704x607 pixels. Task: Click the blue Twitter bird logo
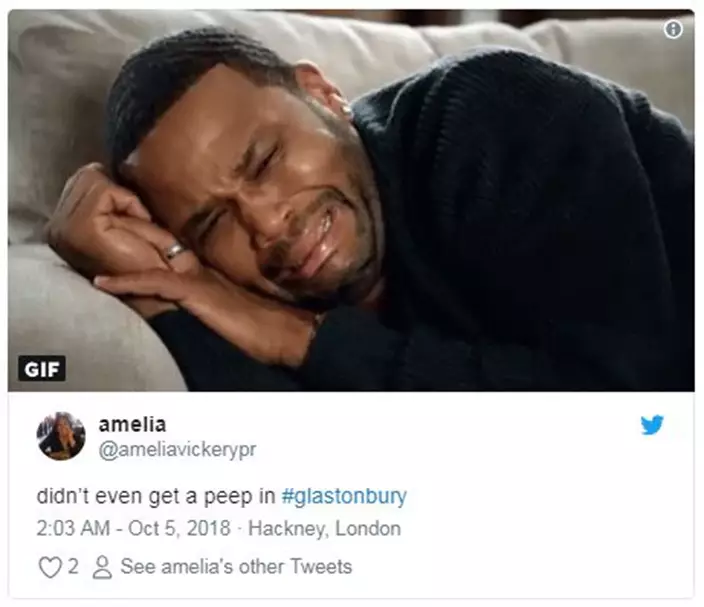[652, 425]
